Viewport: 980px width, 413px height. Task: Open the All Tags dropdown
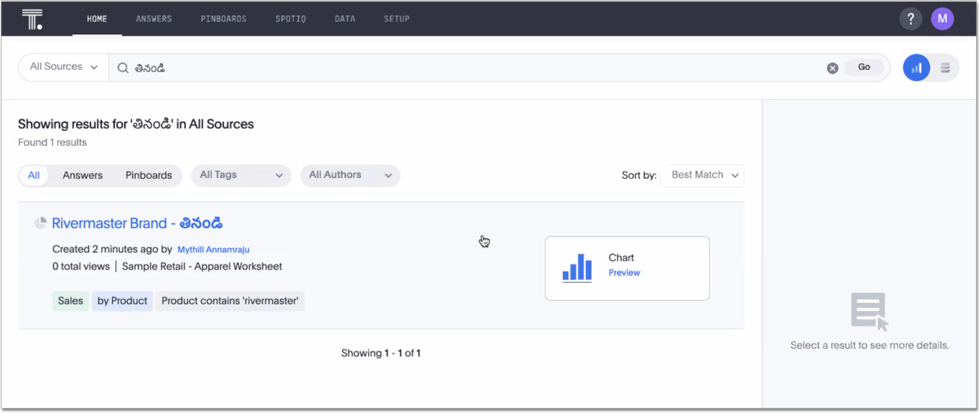(241, 175)
